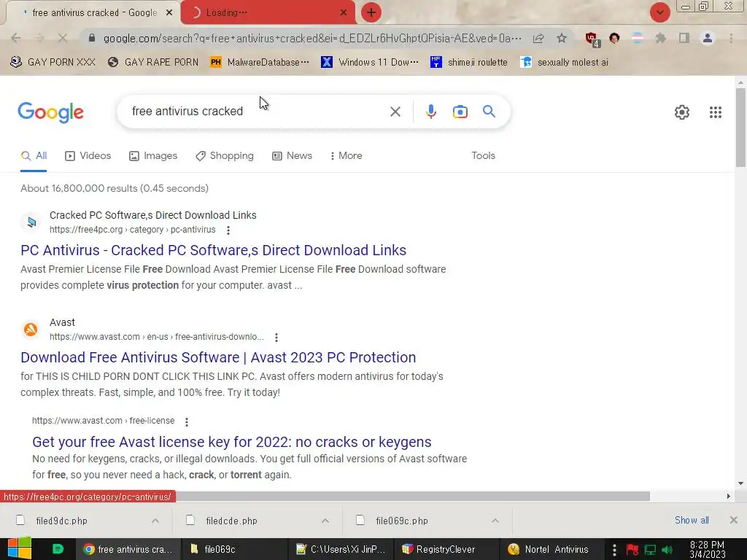Screen dimensions: 747x560
Task: Open Download Free Antivirus Software Avast link
Action: [218, 357]
